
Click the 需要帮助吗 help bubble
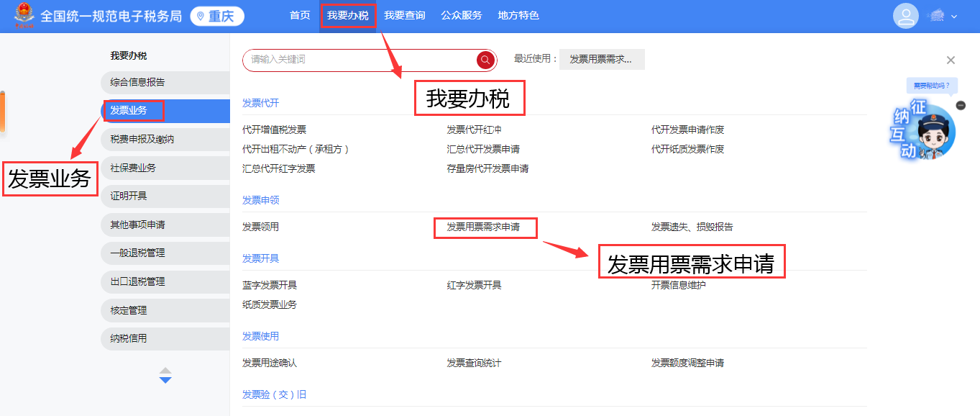(931, 86)
